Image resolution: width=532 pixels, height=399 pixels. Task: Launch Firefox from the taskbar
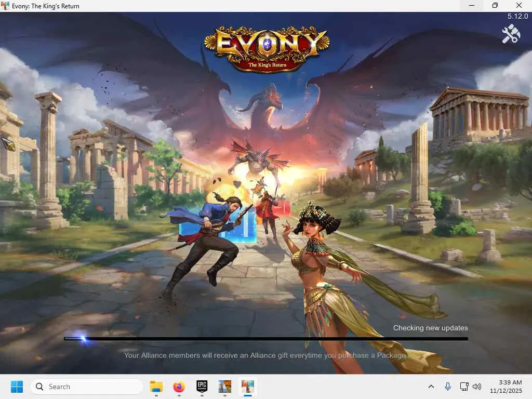pos(179,387)
